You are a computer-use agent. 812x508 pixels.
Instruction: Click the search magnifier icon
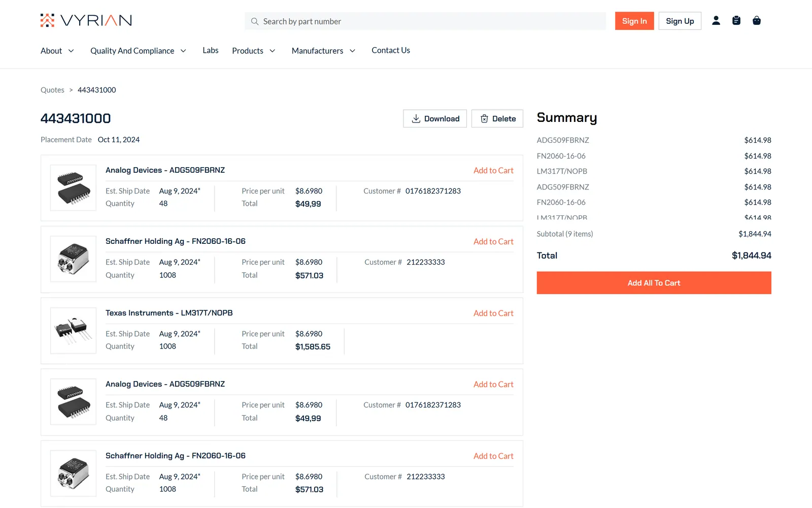pyautogui.click(x=255, y=21)
